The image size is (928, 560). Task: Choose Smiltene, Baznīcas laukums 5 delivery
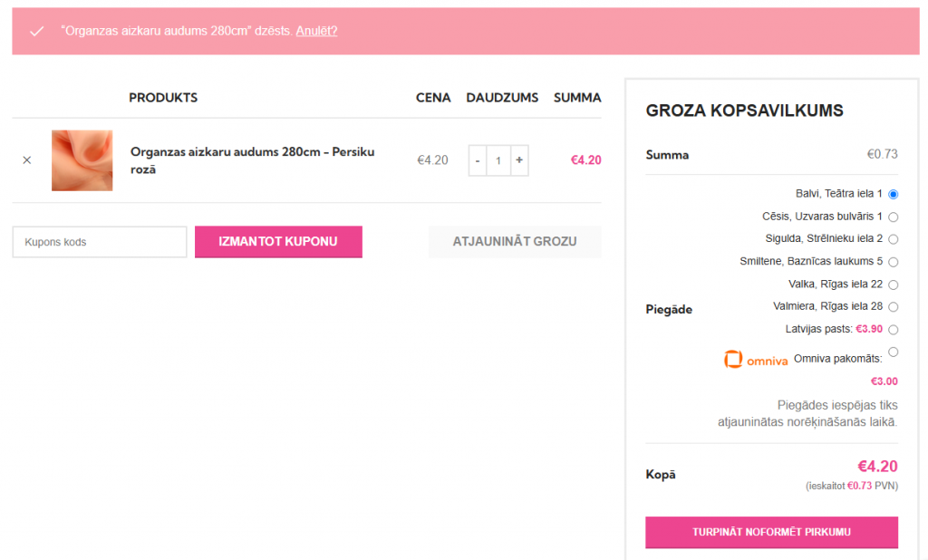tap(893, 262)
